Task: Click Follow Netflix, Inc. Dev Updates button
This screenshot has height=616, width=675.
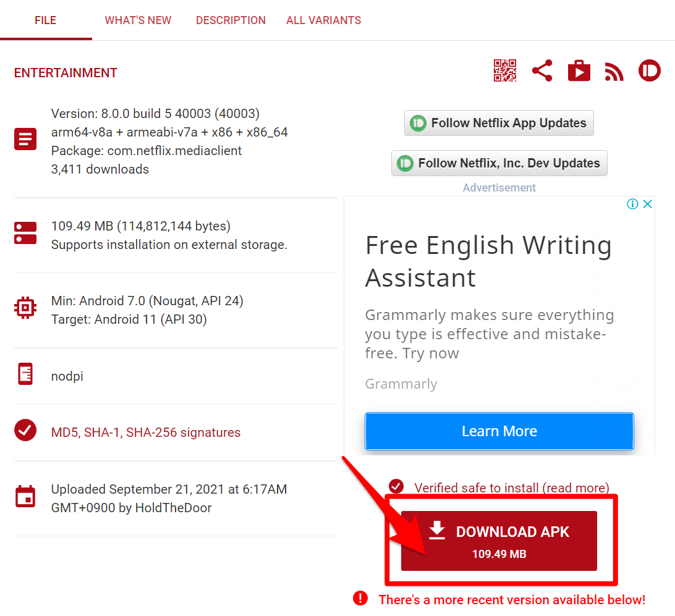Action: pos(499,163)
